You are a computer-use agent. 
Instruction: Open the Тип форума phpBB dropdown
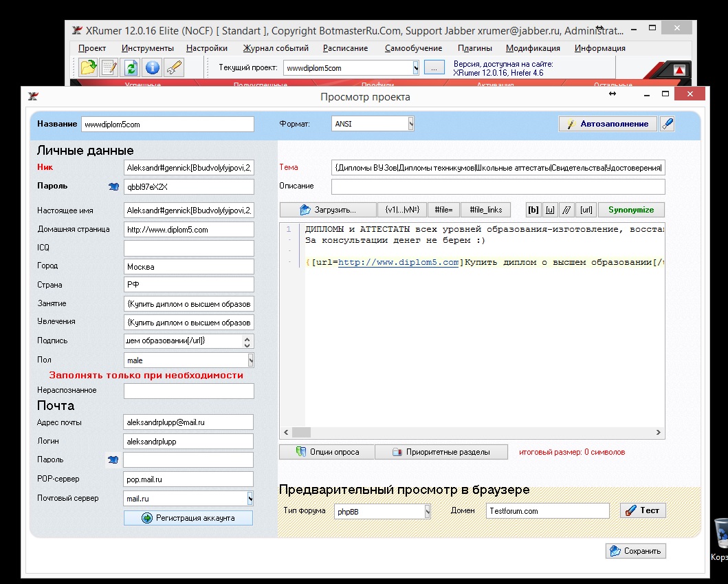tap(427, 512)
